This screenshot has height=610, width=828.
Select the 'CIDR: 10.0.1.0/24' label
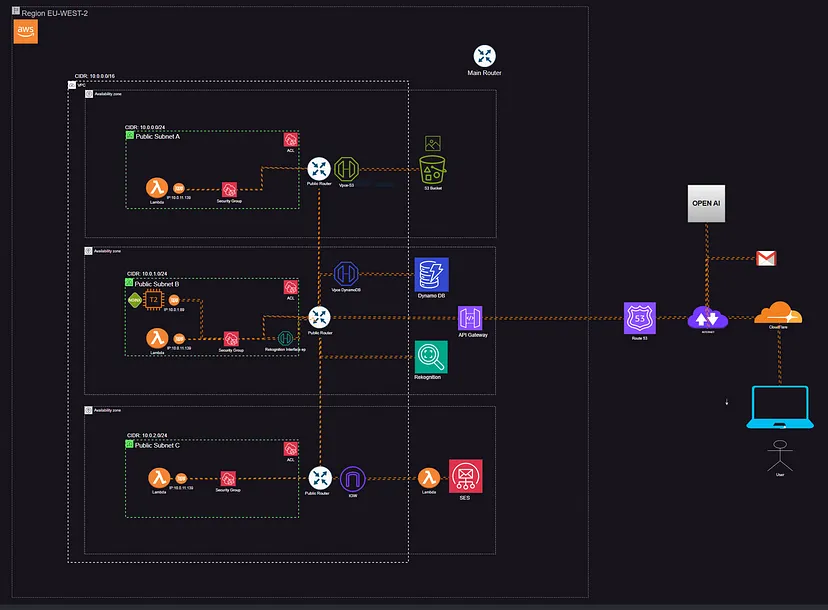(147, 274)
